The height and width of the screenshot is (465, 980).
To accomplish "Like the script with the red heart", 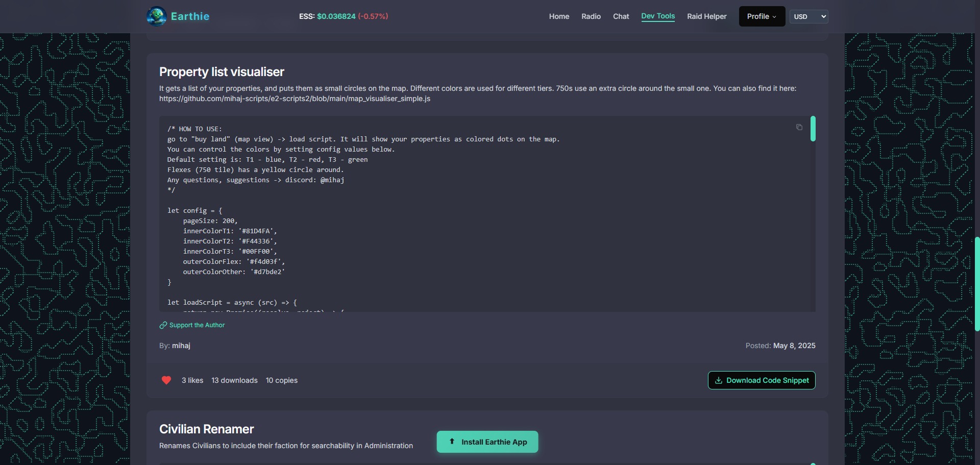I will click(x=166, y=380).
